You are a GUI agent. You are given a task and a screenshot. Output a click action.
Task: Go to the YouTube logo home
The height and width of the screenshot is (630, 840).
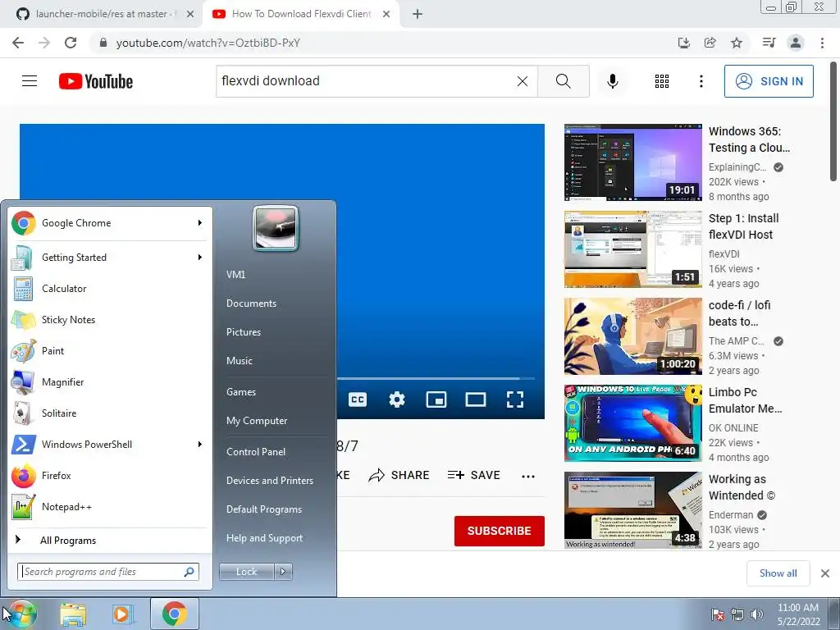point(96,81)
